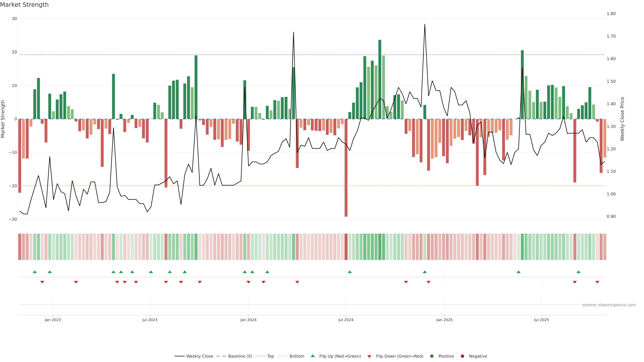The height and width of the screenshot is (362, 644).
Task: Click the green Flip Up triangle in legend
Action: 312,356
